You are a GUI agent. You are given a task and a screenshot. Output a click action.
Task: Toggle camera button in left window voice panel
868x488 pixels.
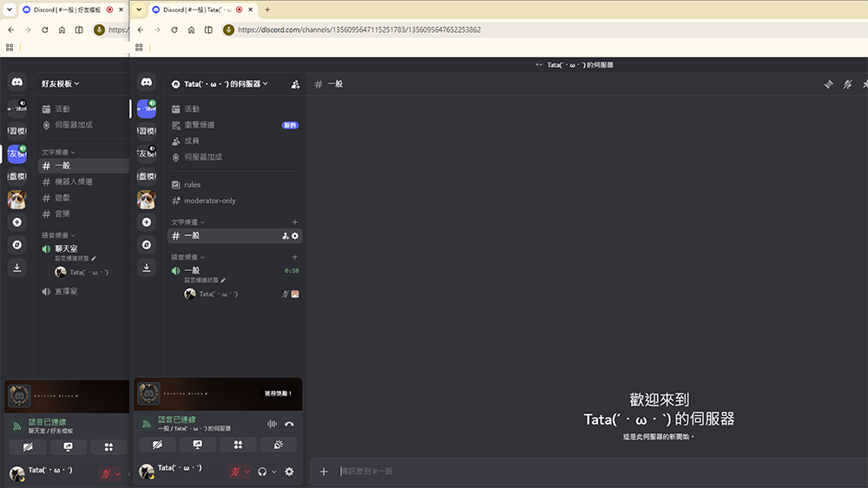[x=28, y=447]
